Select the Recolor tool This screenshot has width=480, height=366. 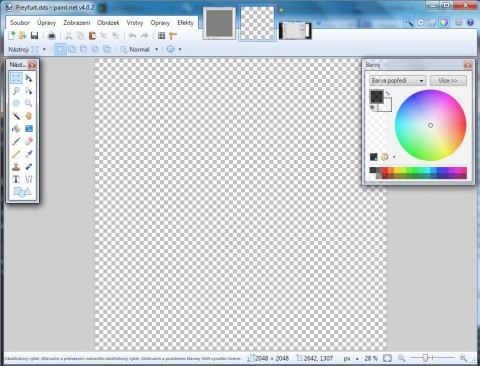[29, 166]
